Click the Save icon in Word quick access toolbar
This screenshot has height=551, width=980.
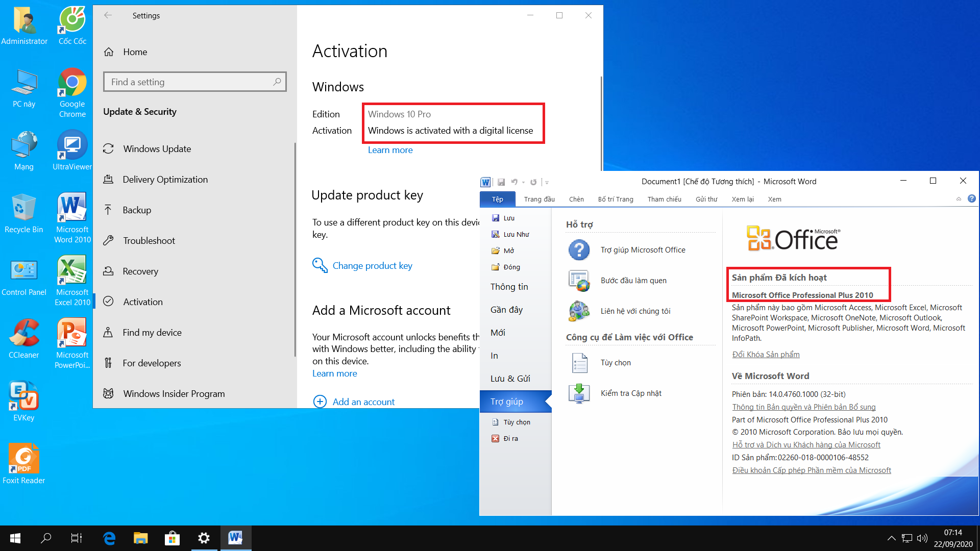click(x=501, y=182)
